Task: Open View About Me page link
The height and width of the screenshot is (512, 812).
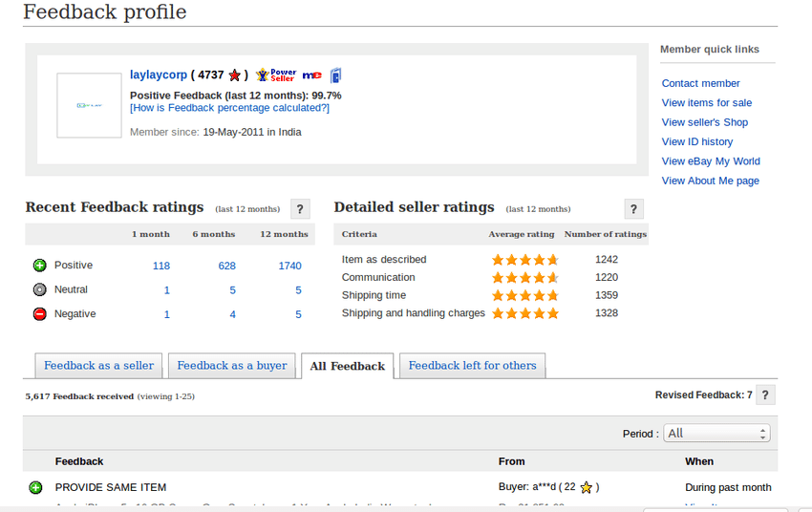Action: (711, 181)
